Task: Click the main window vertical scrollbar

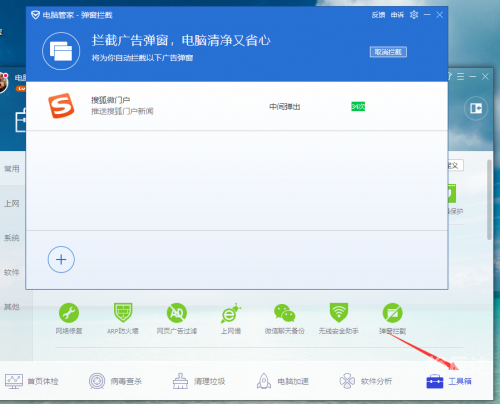Action: pos(489,199)
